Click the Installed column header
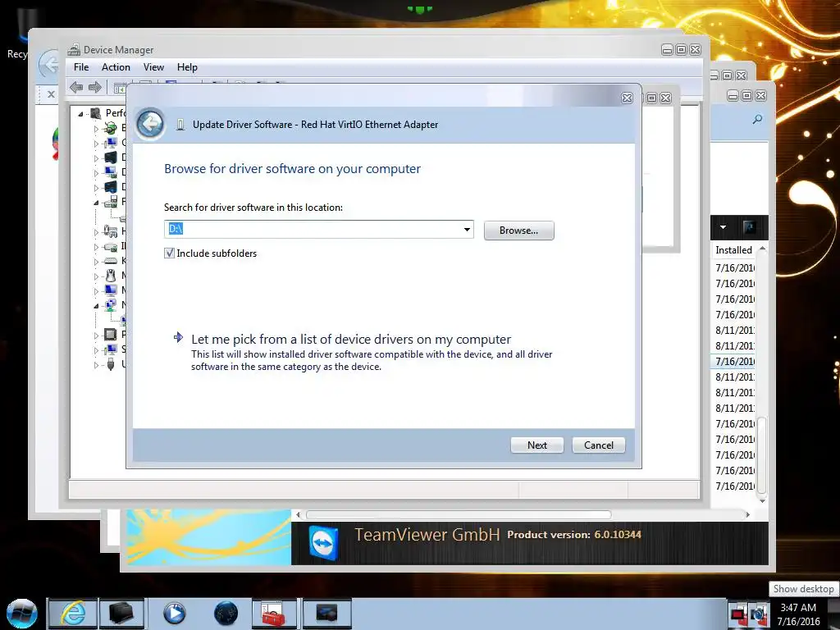Screen dimensions: 840x630 733,249
